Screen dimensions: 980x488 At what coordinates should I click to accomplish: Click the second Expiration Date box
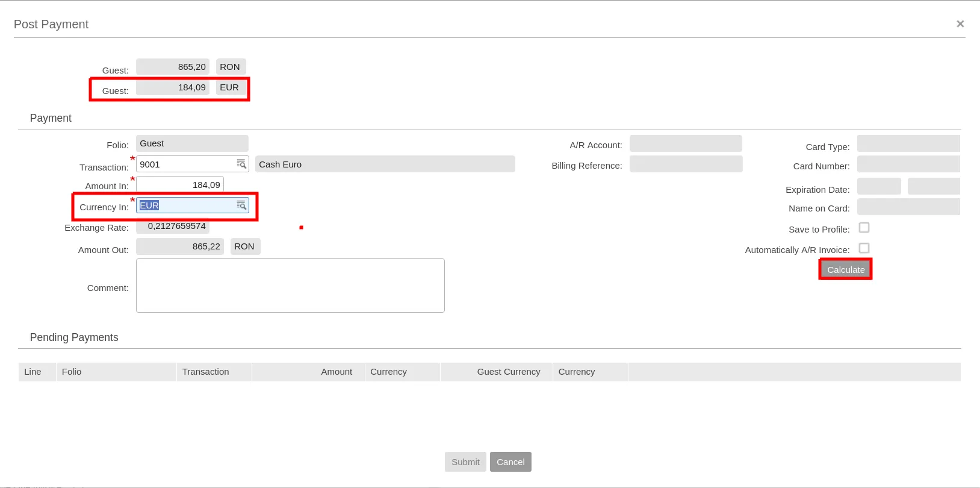click(x=934, y=186)
